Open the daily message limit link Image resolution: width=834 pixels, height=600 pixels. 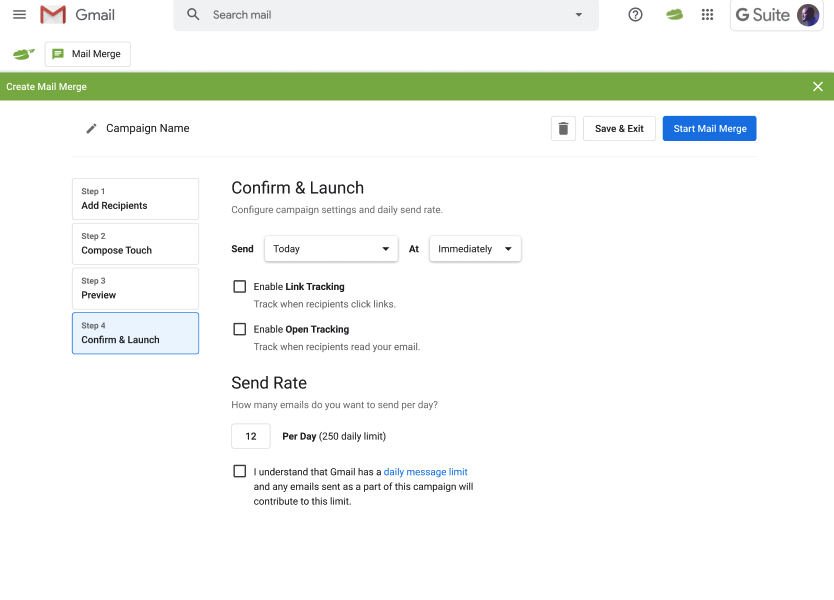coord(425,472)
